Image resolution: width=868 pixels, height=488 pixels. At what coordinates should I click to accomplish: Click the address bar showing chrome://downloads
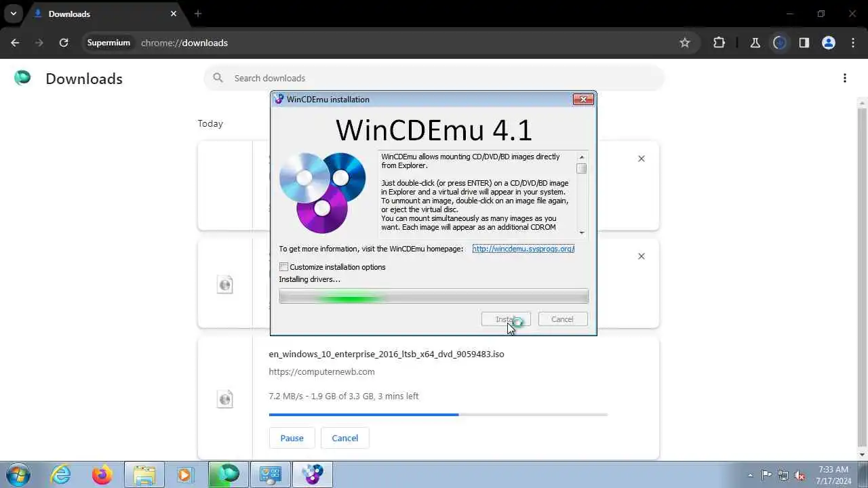point(390,43)
